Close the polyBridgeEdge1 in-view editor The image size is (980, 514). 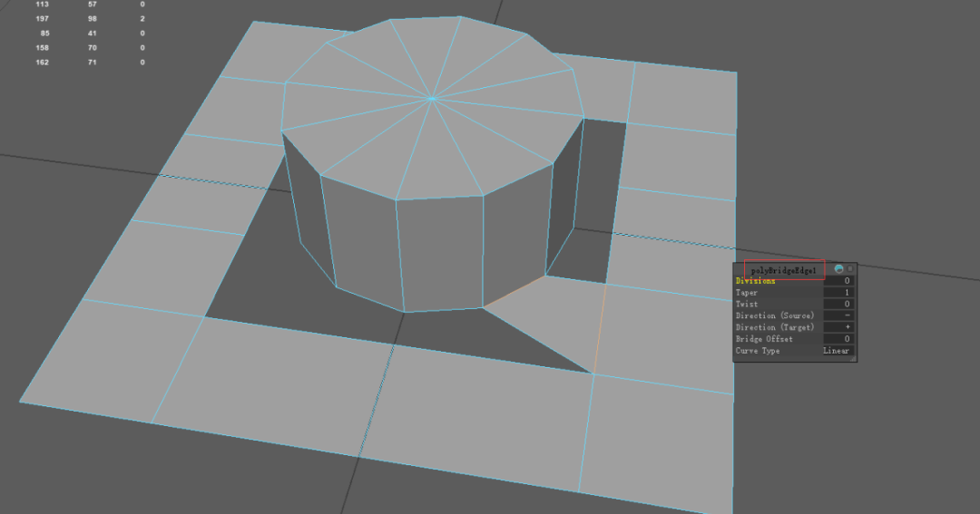[x=850, y=269]
